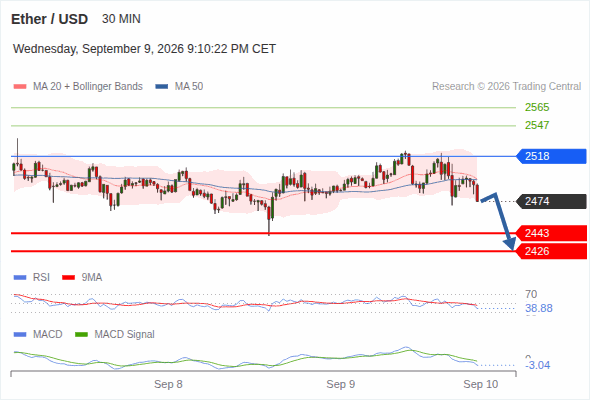This screenshot has height=400, width=590.
Task: Click the Sep 10 date axis label
Action: click(481, 384)
